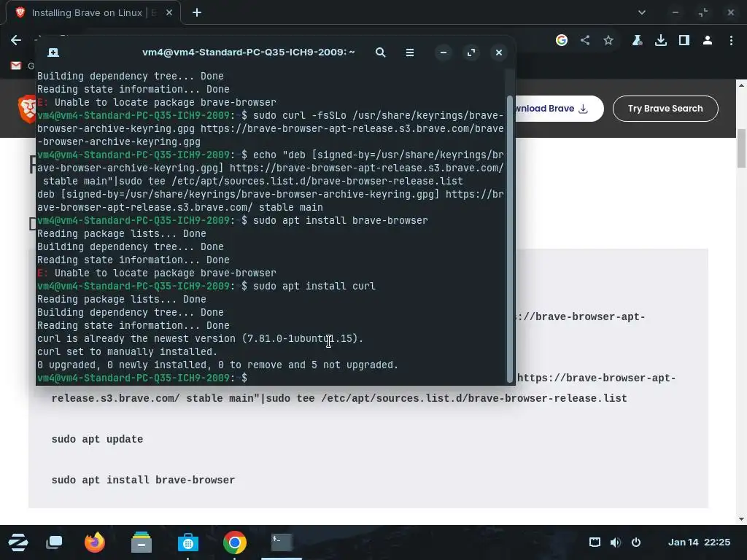Open the Files manager from the taskbar
Viewport: 747px width, 560px height.
click(x=142, y=542)
